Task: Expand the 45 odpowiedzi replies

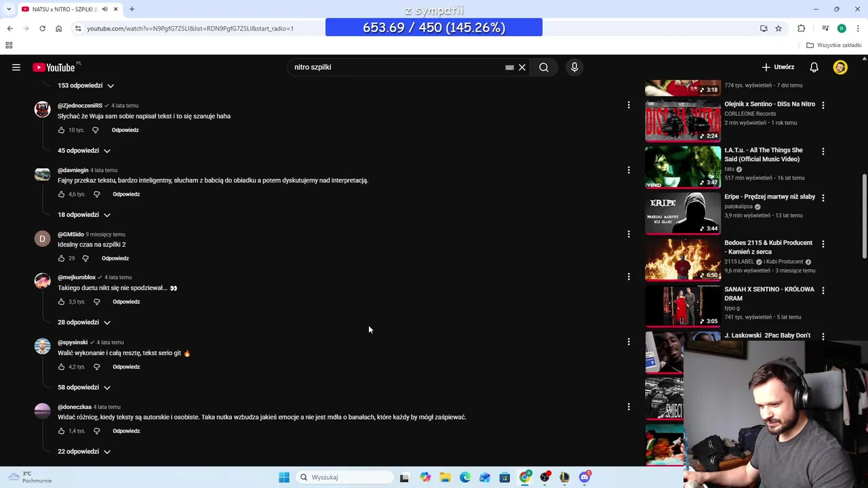Action: [83, 150]
